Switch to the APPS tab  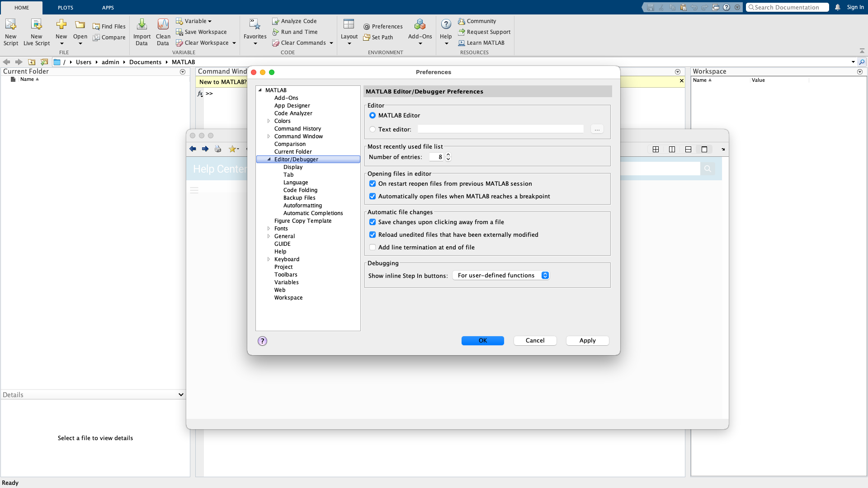tap(108, 8)
